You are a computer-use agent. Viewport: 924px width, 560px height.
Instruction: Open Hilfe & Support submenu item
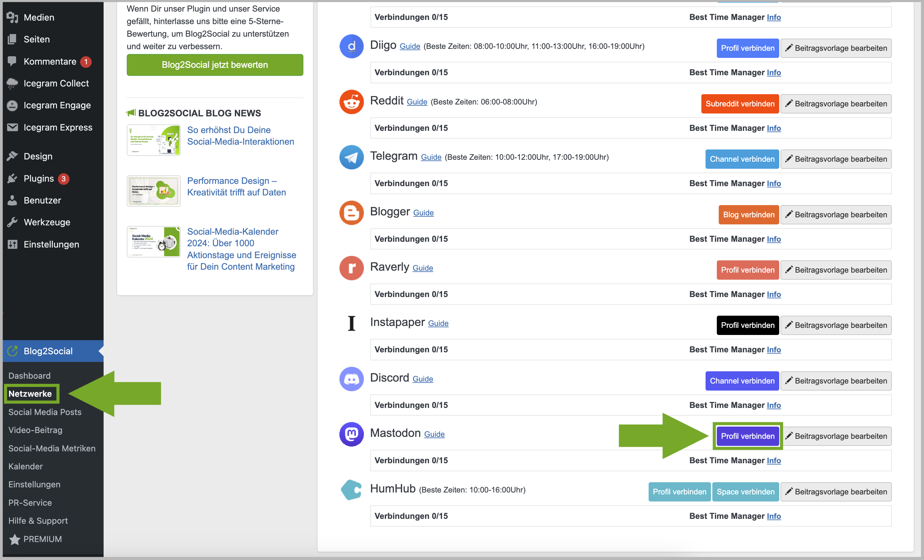tap(38, 521)
